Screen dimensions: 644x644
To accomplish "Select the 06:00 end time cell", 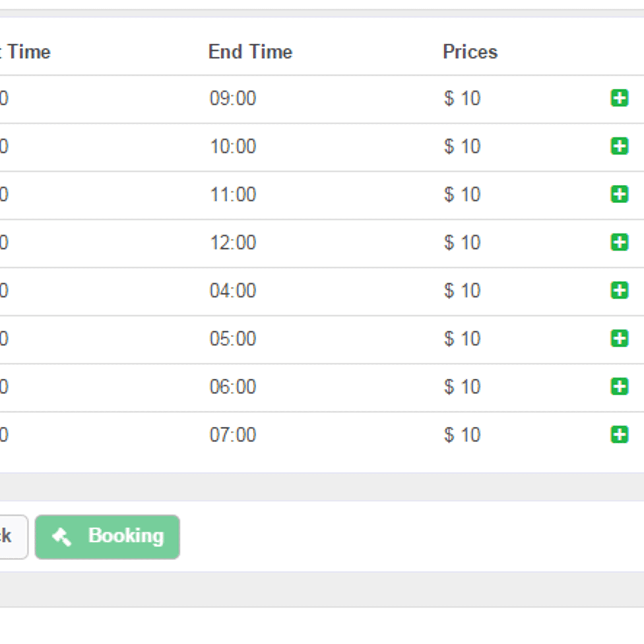I will pos(233,387).
